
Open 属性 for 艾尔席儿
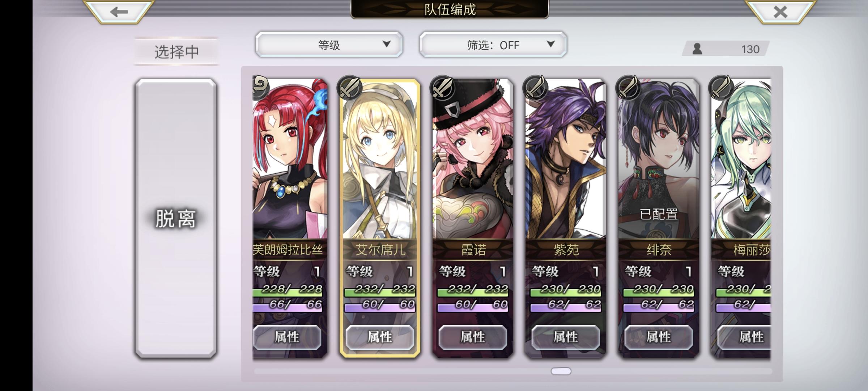tap(380, 337)
